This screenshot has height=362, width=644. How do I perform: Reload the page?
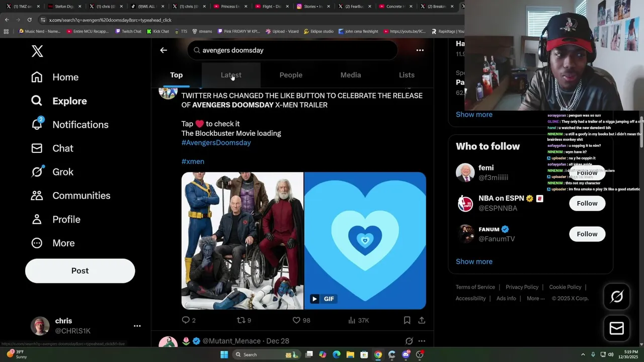pos(29,20)
